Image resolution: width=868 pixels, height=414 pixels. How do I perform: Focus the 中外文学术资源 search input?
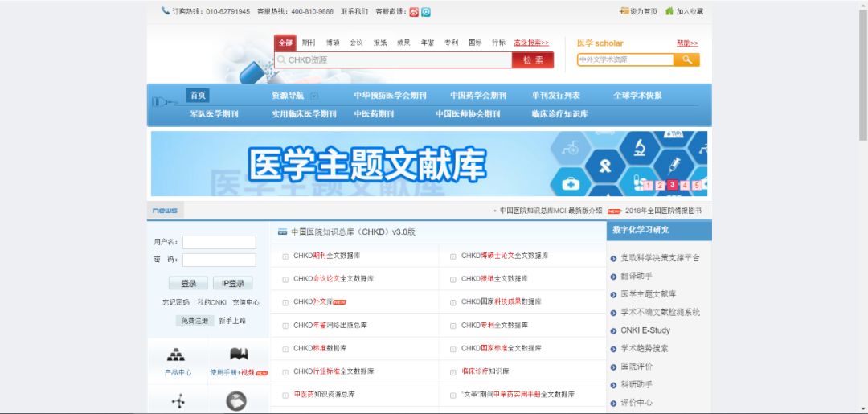click(x=625, y=59)
